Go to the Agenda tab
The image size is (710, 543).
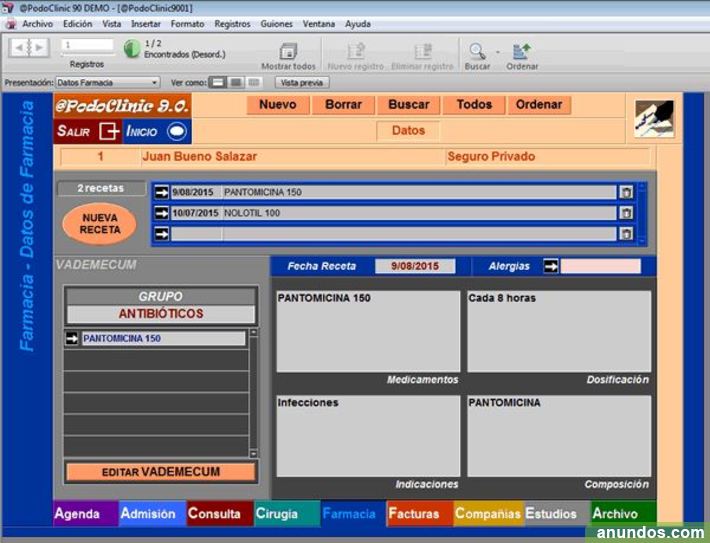pos(86,514)
